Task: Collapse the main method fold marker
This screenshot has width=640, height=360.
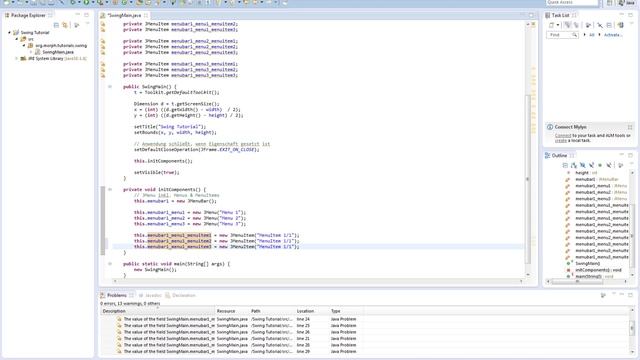Action: (x=110, y=264)
